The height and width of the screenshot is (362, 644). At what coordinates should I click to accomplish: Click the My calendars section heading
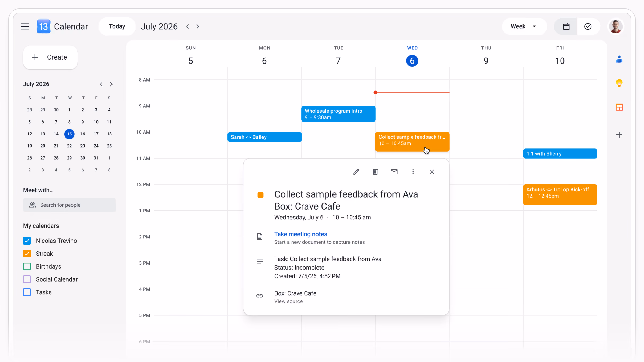(x=41, y=226)
